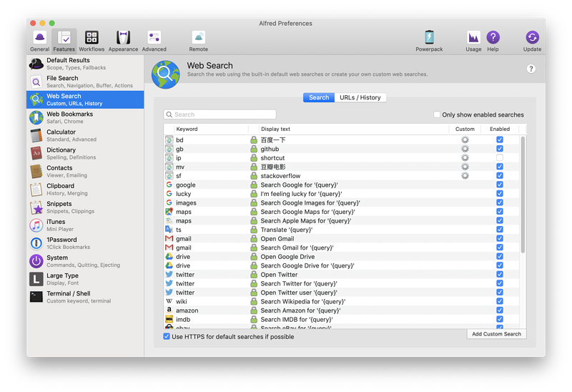Select File Search in sidebar
Viewport: 572px width, 392px height.
click(85, 82)
